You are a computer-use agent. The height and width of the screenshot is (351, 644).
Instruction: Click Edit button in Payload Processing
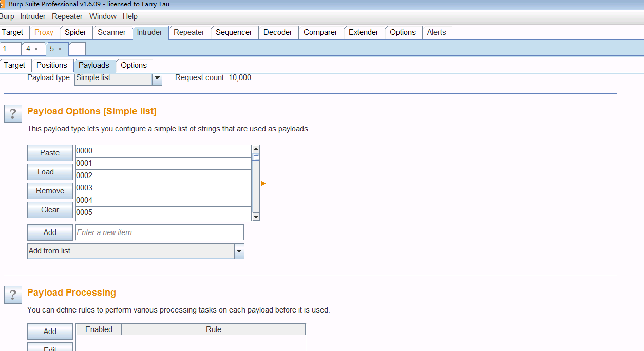[x=50, y=347]
